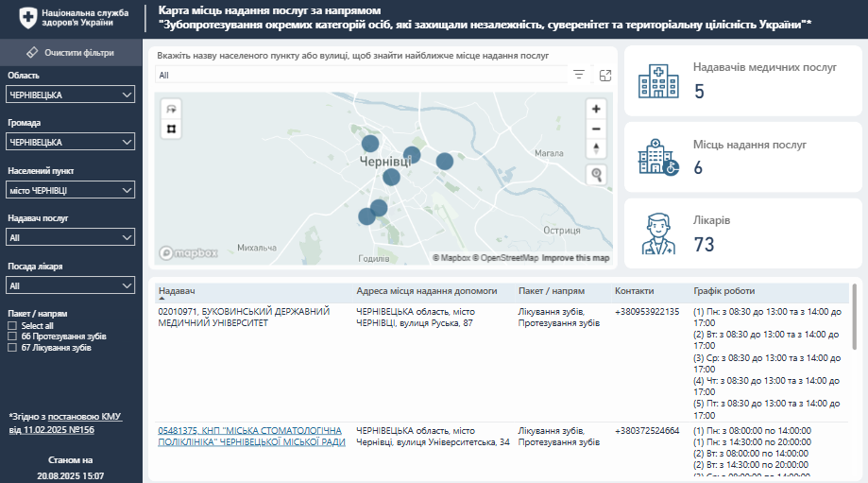Image resolution: width=868 pixels, height=483 pixels.
Task: Click the service places accessibility icon
Action: point(658,157)
